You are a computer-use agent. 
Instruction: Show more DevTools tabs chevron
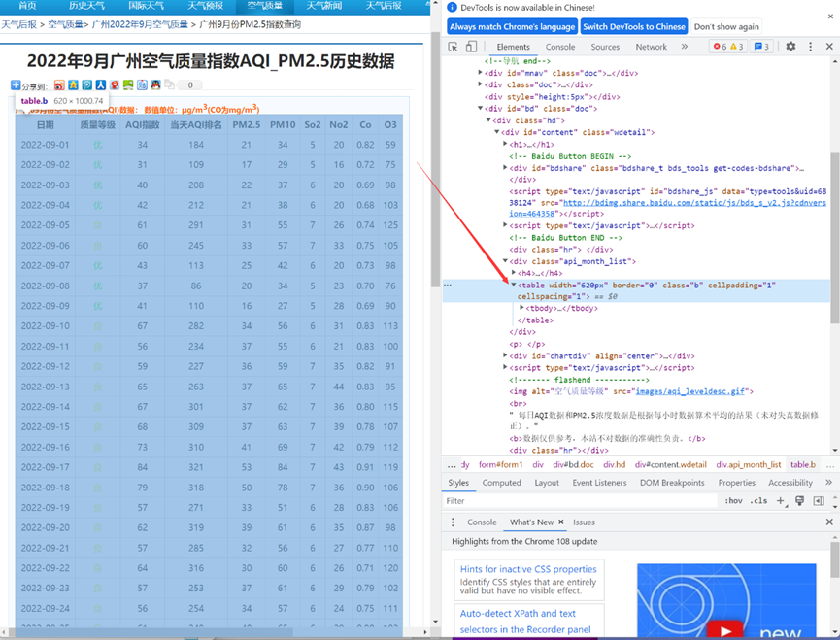click(x=684, y=47)
